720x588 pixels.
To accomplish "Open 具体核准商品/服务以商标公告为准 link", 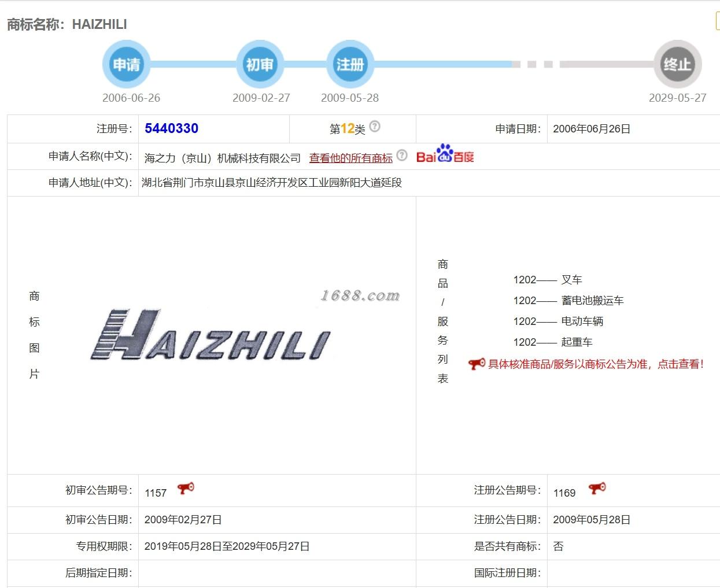I will 596,364.
